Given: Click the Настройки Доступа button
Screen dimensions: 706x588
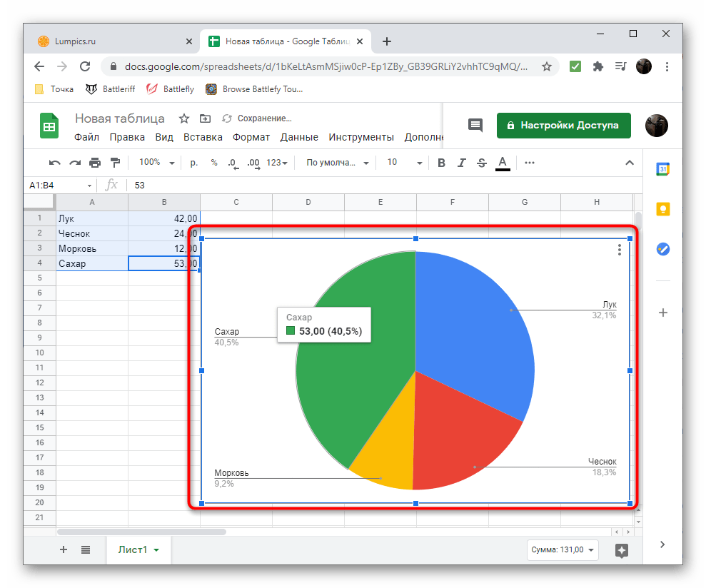Looking at the screenshot, I should pyautogui.click(x=563, y=125).
